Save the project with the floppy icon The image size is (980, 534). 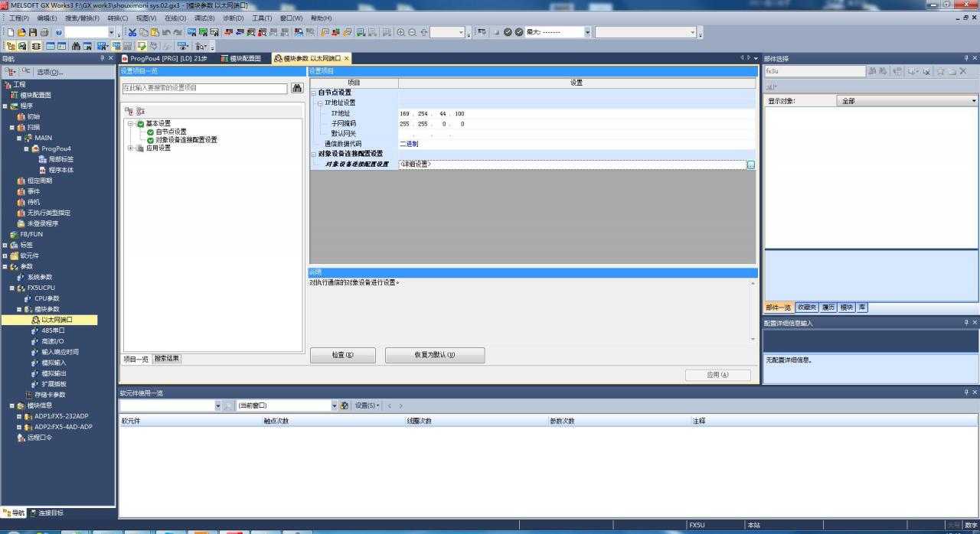click(33, 32)
